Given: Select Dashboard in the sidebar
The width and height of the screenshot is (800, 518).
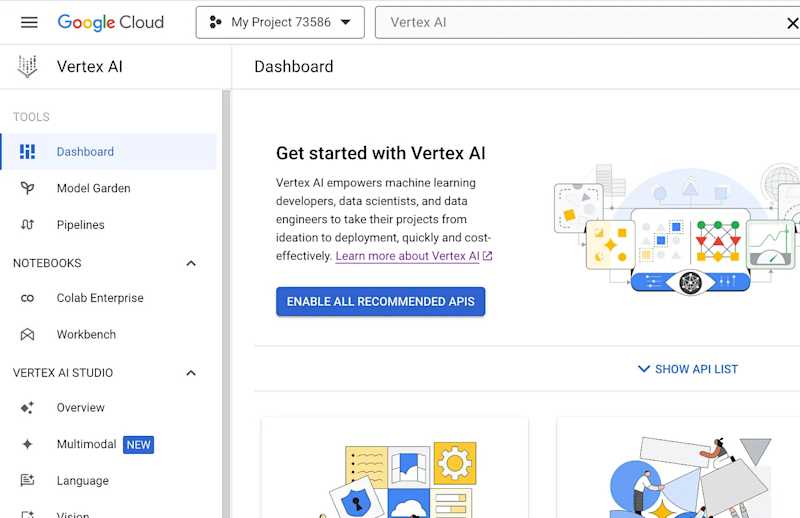Looking at the screenshot, I should click(109, 152).
